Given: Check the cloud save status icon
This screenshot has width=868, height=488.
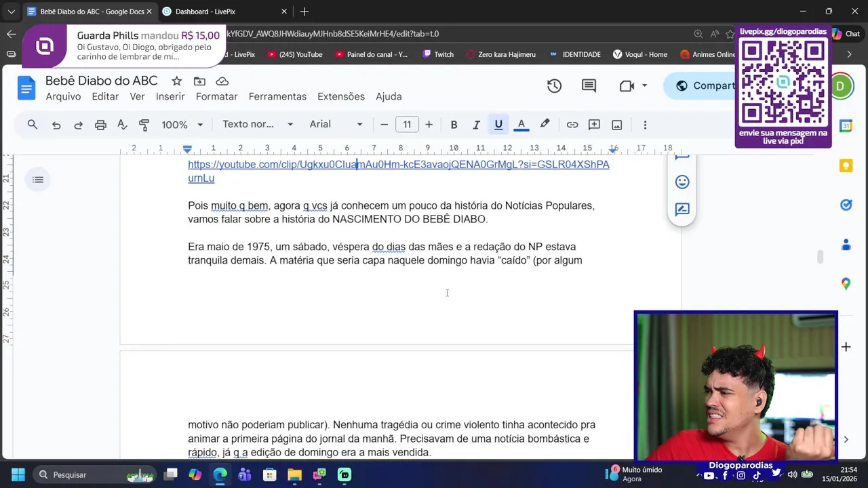Looking at the screenshot, I should [x=222, y=81].
